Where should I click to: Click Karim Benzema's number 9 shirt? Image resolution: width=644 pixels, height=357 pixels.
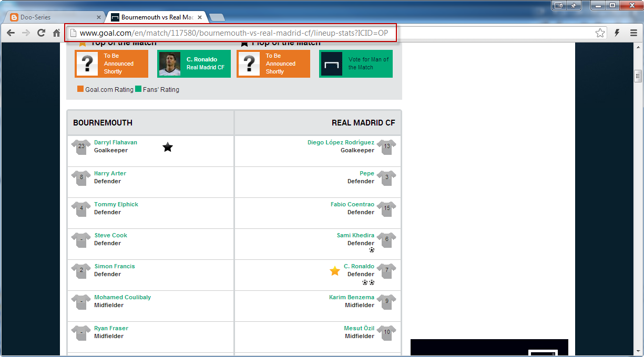[387, 302]
